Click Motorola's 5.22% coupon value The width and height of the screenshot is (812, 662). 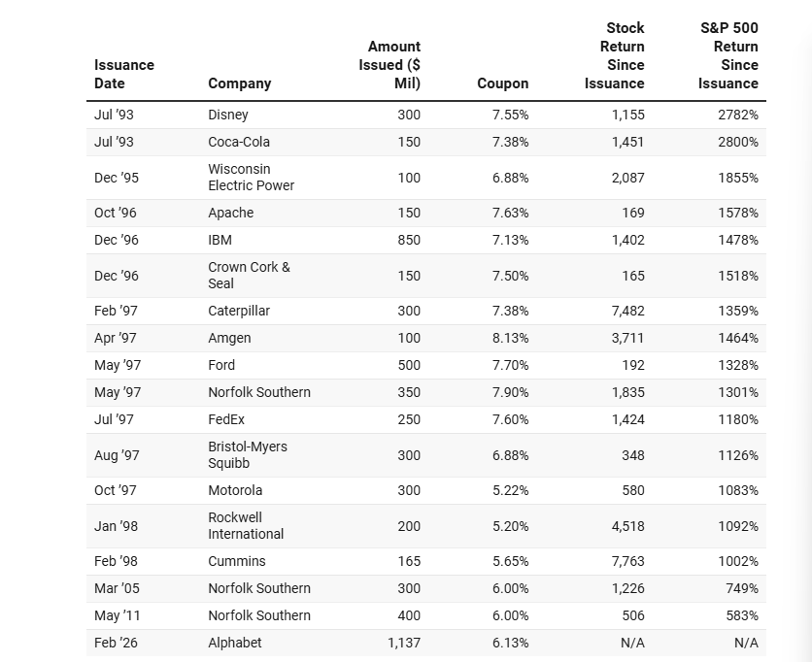point(510,490)
